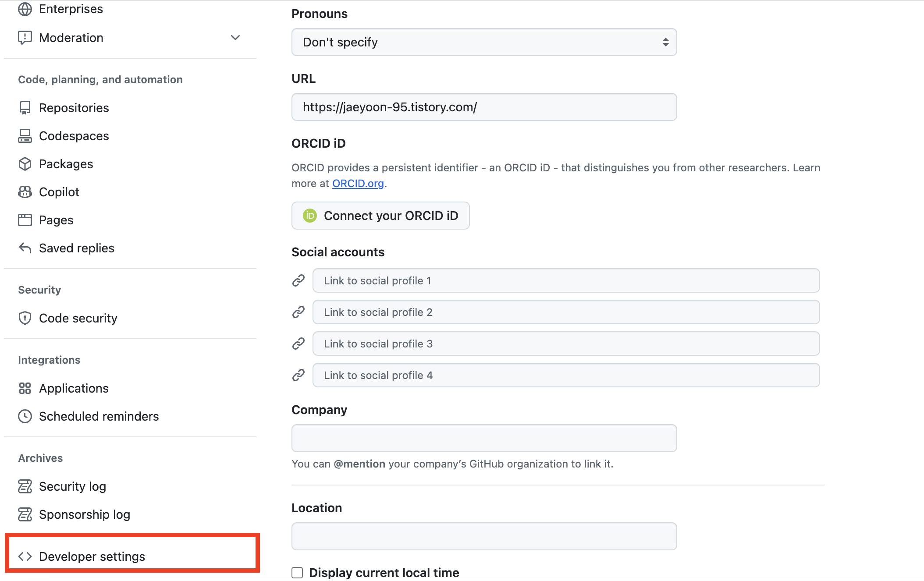Open the Sponsorship log menu item
Viewport: 924px width, 581px height.
[x=84, y=514]
